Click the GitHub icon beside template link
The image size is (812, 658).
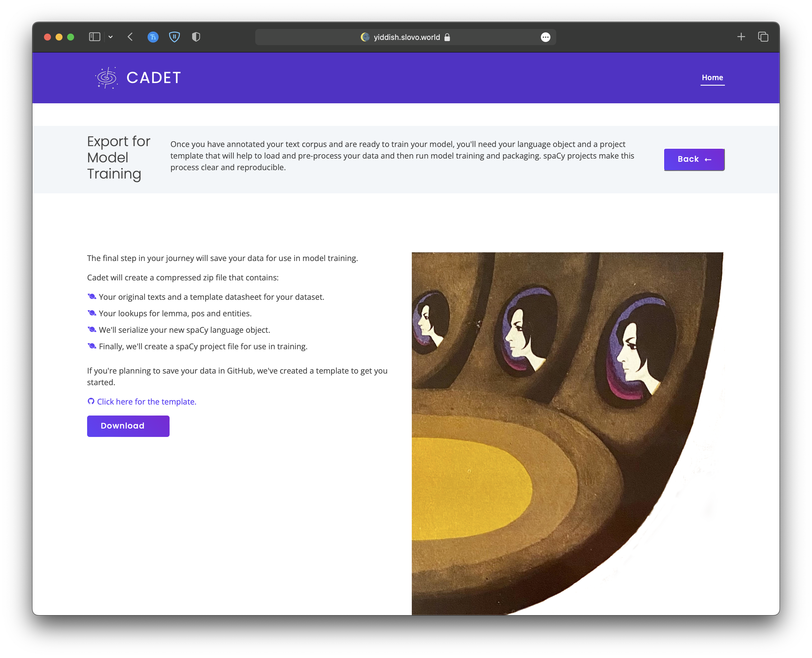point(91,401)
